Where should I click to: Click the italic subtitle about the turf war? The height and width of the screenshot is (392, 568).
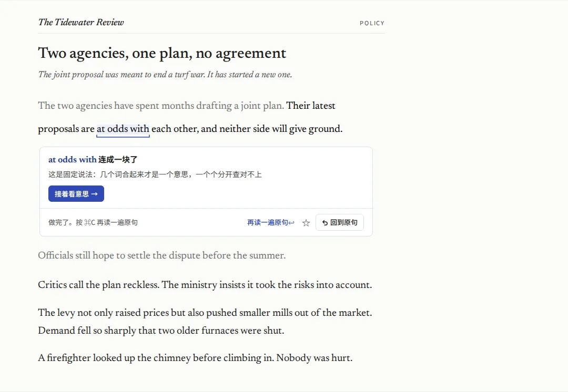(x=165, y=75)
